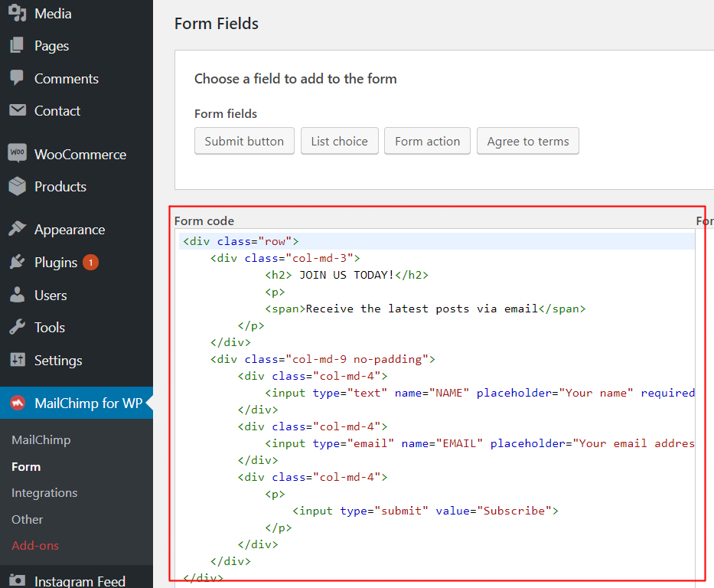Click the Tools wrench icon
This screenshot has width=714, height=588.
coord(17,327)
